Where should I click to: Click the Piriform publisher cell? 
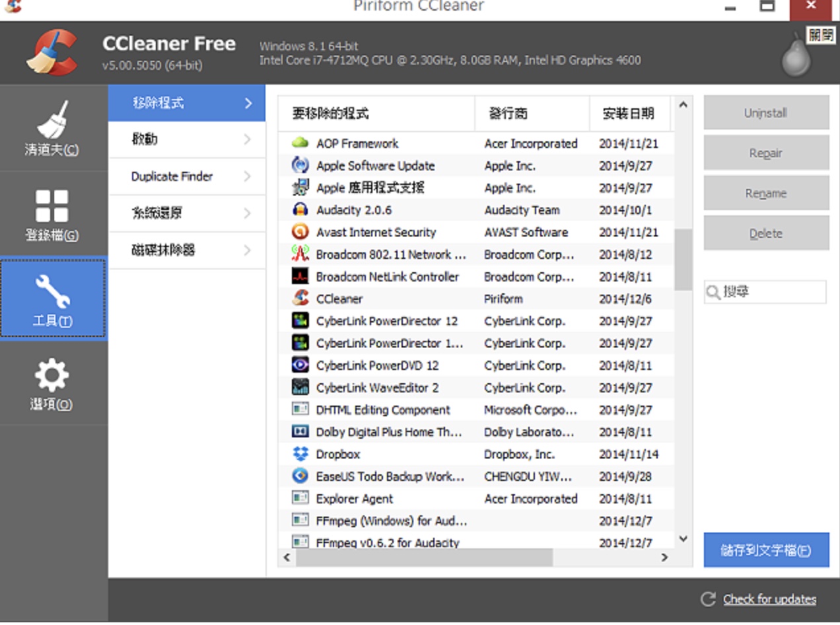[503, 299]
